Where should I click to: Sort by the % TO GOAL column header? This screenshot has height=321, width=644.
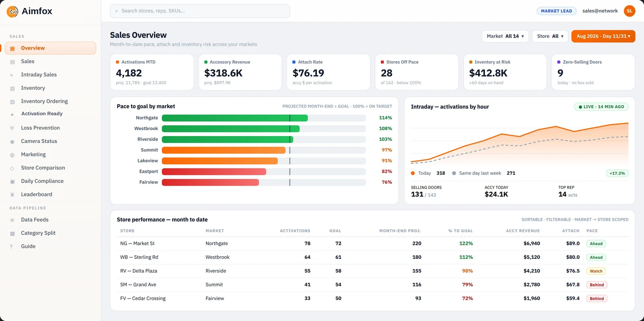[460, 231]
